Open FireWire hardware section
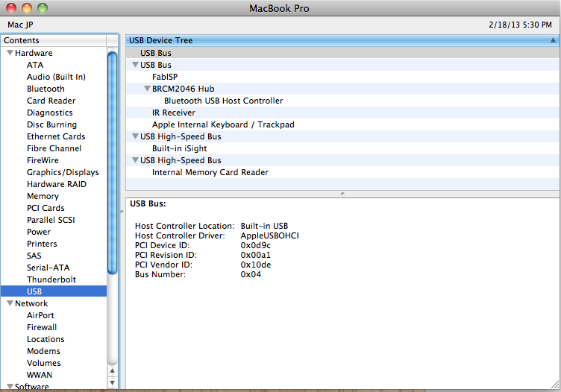The width and height of the screenshot is (561, 392). 43,160
